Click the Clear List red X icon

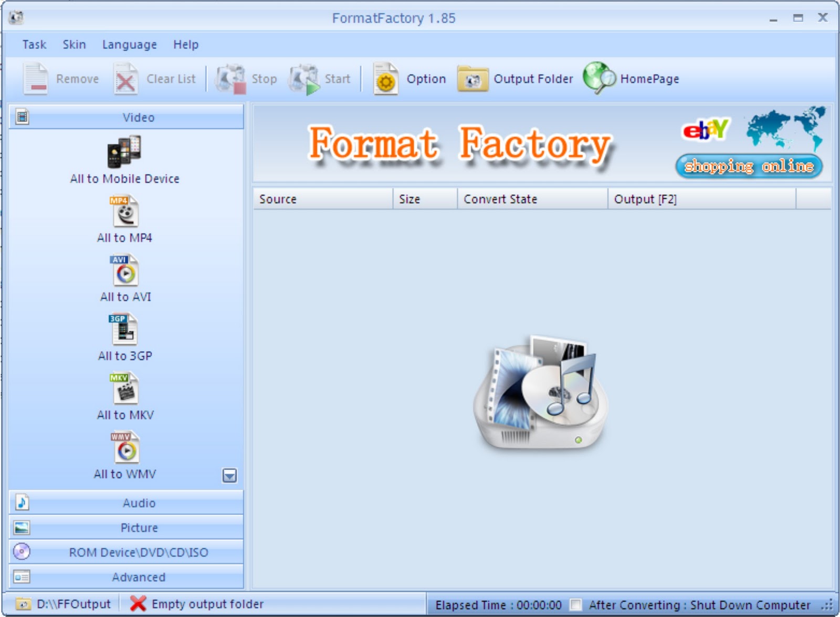click(125, 79)
